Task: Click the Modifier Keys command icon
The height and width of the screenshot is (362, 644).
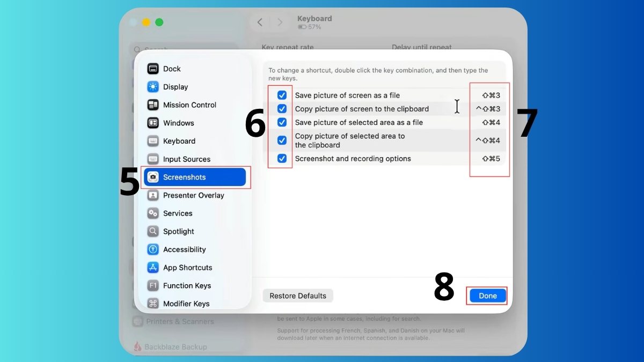Action: click(x=153, y=304)
